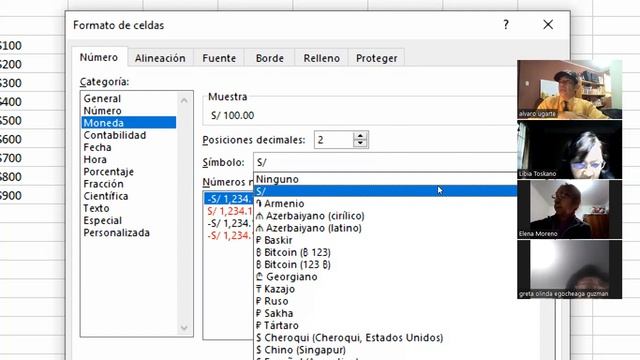Close the Formato de celdas dialog
Screen dimensions: 640x360
click(548, 25)
